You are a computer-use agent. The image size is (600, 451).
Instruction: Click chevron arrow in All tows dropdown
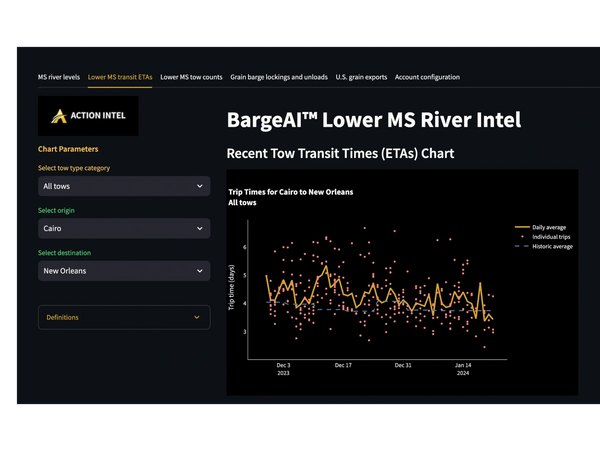199,186
